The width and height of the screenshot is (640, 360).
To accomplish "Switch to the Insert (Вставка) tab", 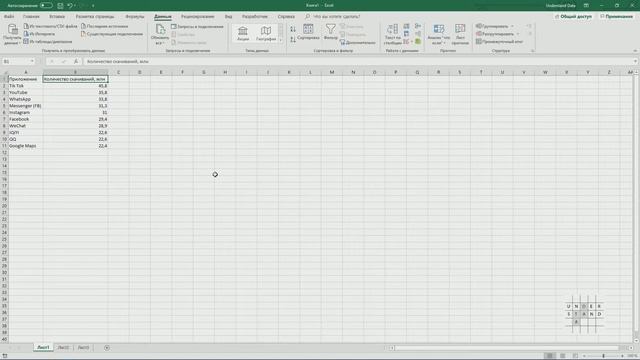I will 57,17.
